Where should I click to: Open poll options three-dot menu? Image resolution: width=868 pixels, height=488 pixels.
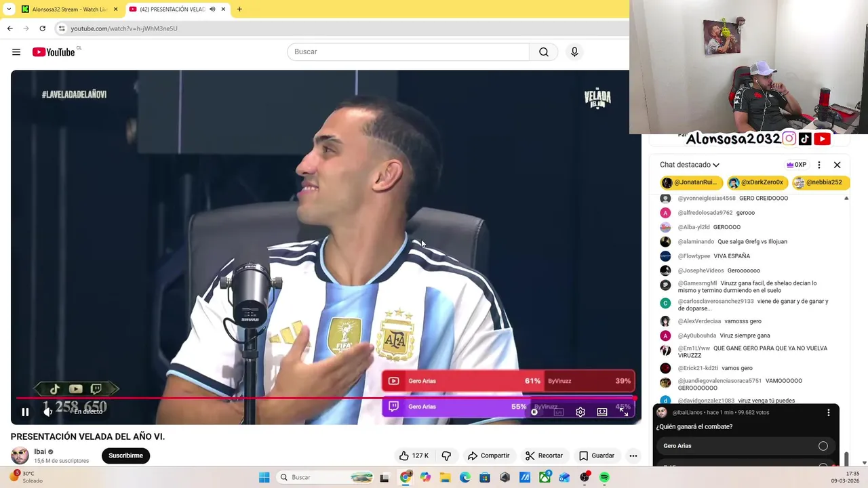[828, 413]
